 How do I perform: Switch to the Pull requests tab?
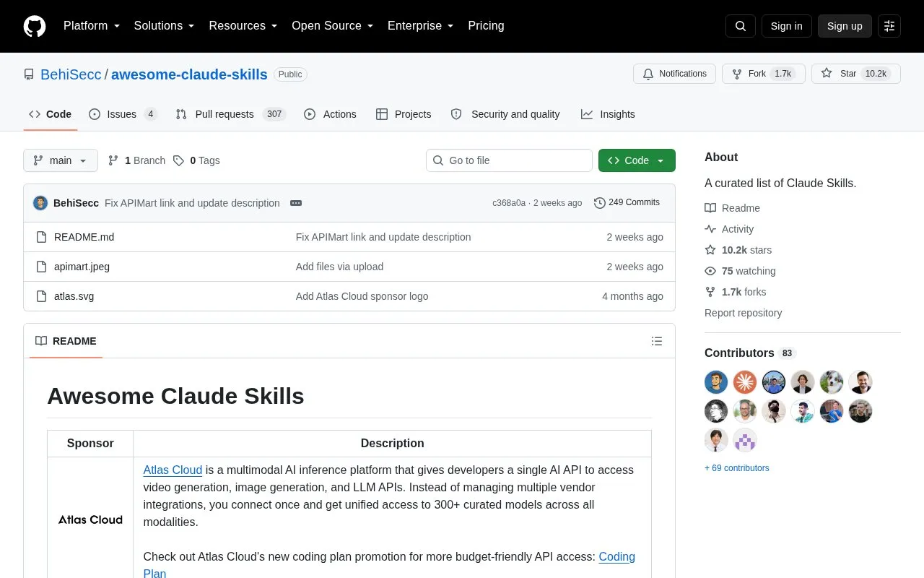(231, 114)
